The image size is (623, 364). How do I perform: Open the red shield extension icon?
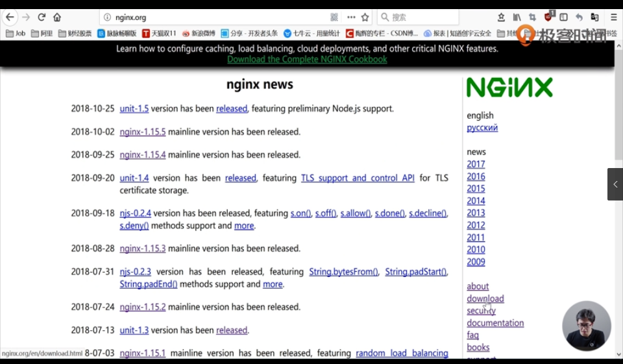pyautogui.click(x=549, y=16)
